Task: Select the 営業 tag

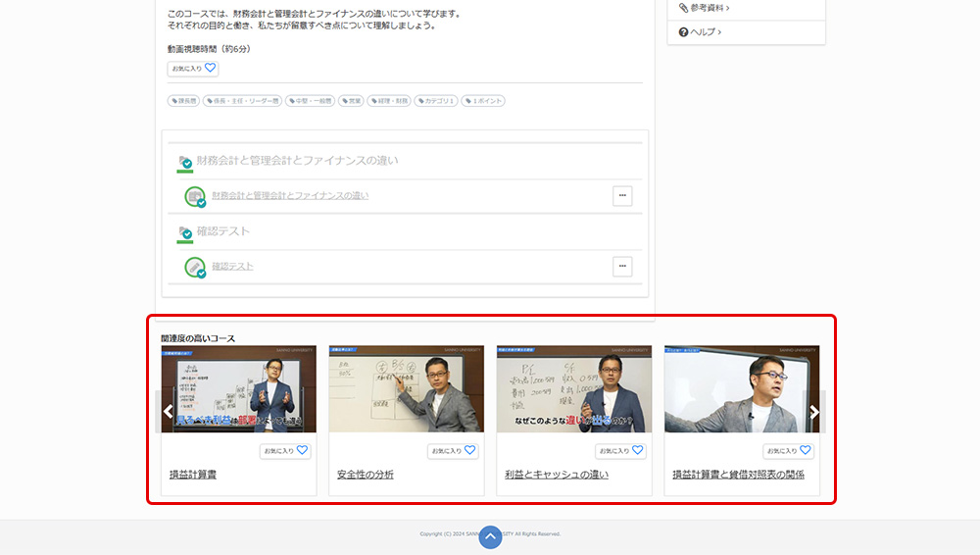Action: 351,101
